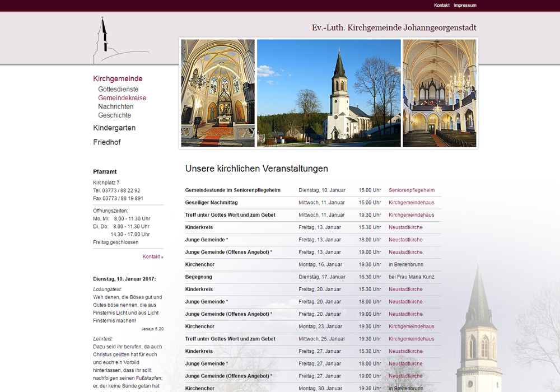Open the Kindergarten section
The image size is (560, 392).
pos(114,128)
